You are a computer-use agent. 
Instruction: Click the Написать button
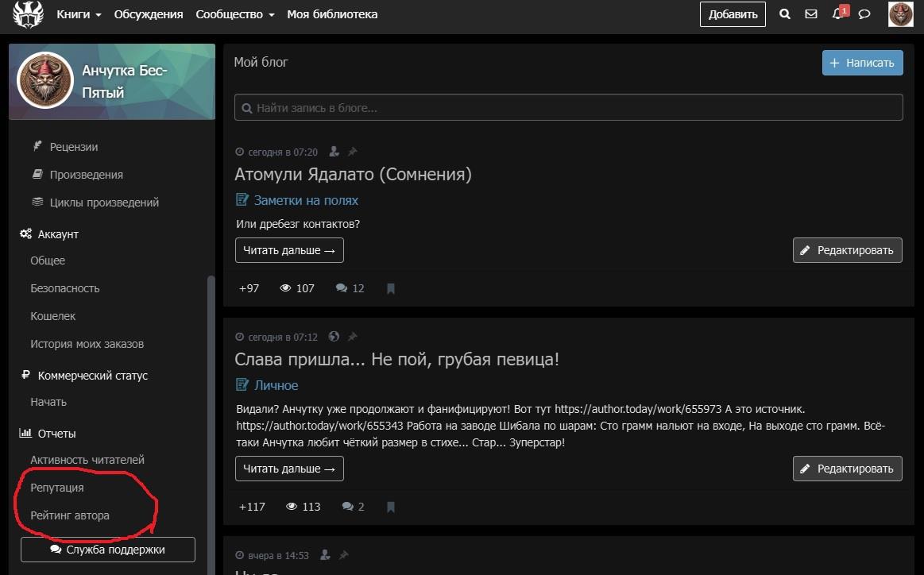click(862, 63)
